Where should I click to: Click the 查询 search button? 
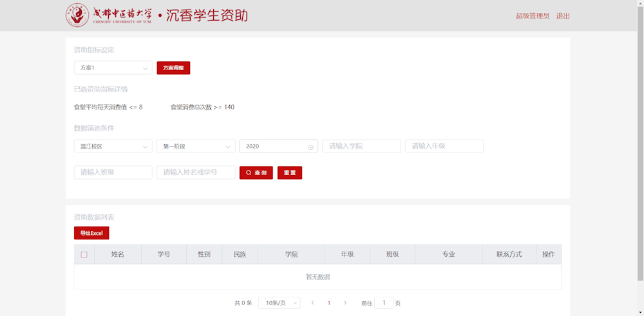[256, 172]
